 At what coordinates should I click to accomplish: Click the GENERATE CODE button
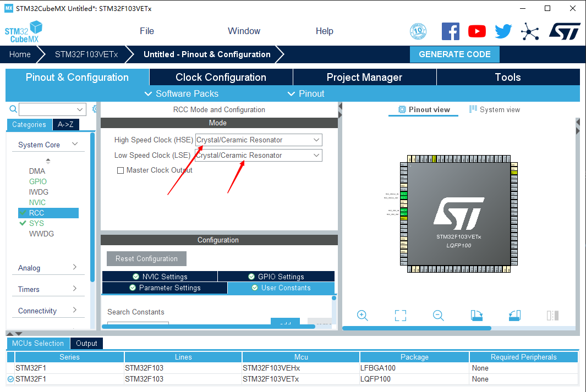pos(454,54)
